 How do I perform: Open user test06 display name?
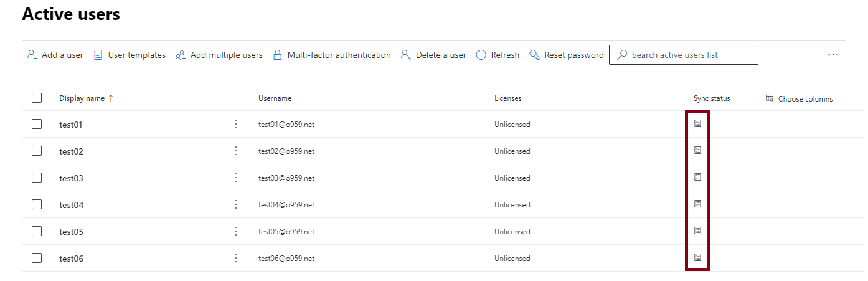(72, 259)
